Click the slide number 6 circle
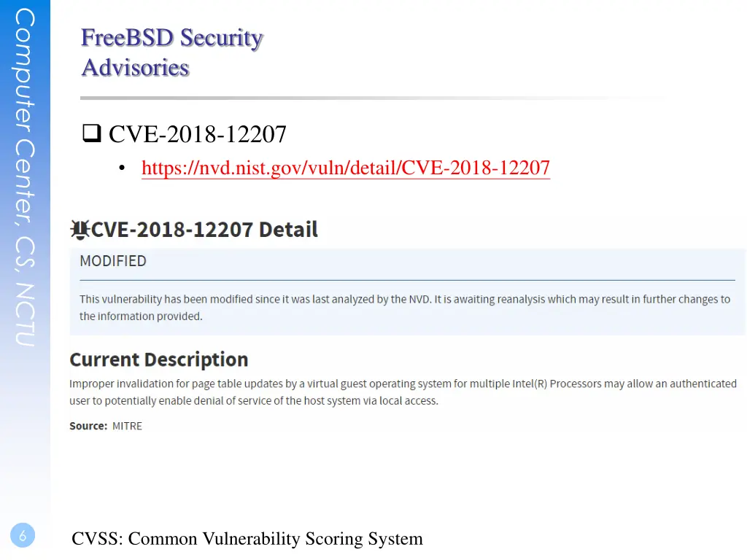The width and height of the screenshot is (747, 560). (x=23, y=535)
